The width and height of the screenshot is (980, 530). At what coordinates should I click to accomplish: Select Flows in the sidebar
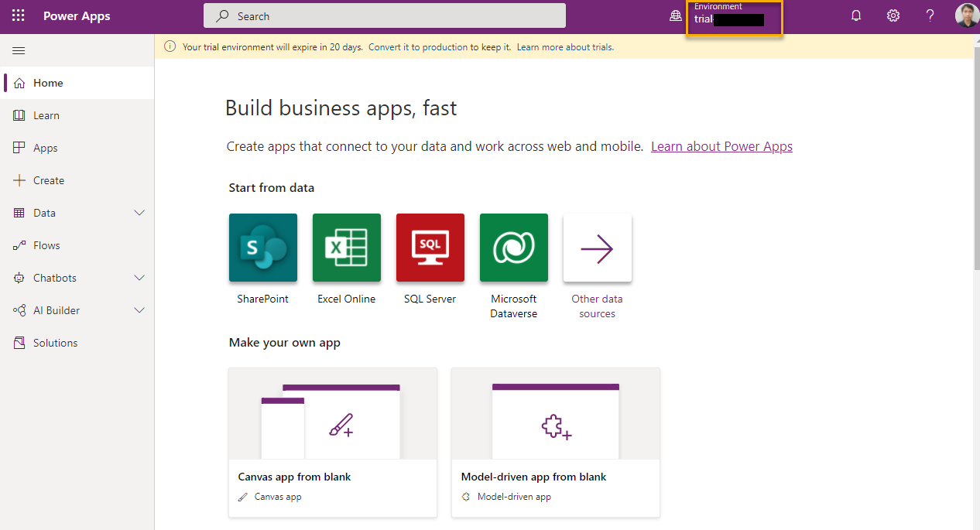77,245
